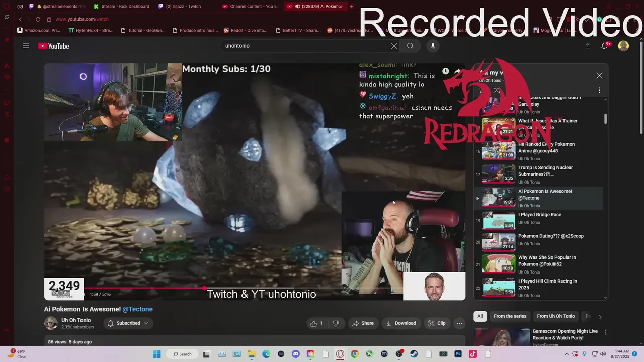
Task: Create a Clip of the video
Action: tap(437, 323)
